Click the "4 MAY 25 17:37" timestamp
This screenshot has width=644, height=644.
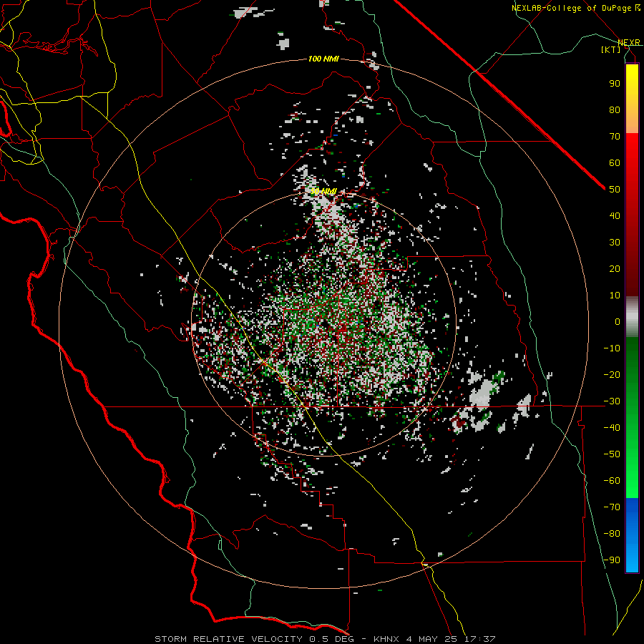click(451, 639)
